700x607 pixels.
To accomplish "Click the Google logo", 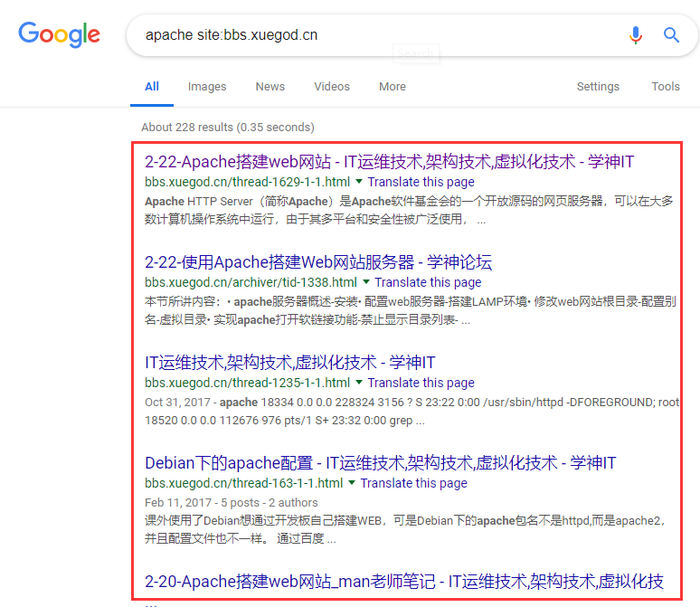I will click(x=59, y=34).
